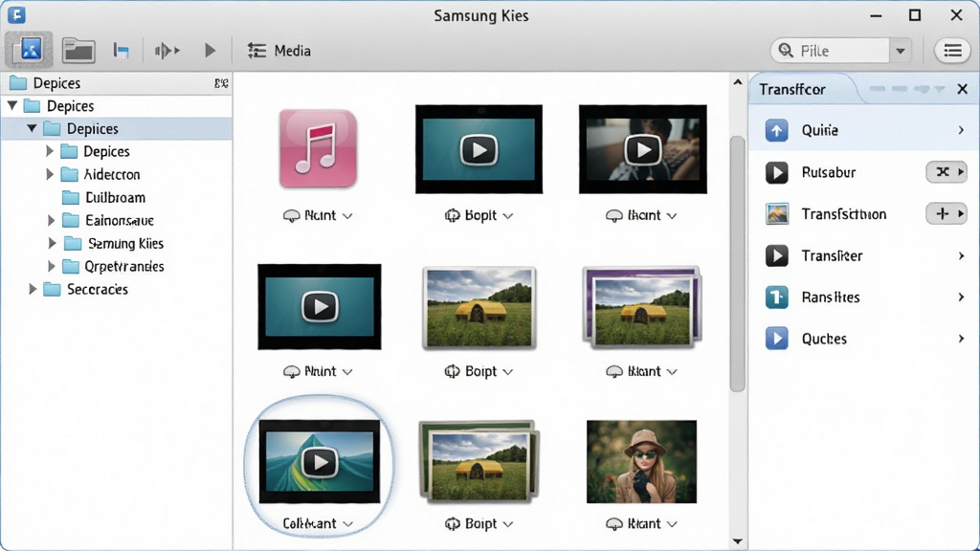The width and height of the screenshot is (980, 551).
Task: Open the hamburger list menu button
Action: click(x=952, y=51)
